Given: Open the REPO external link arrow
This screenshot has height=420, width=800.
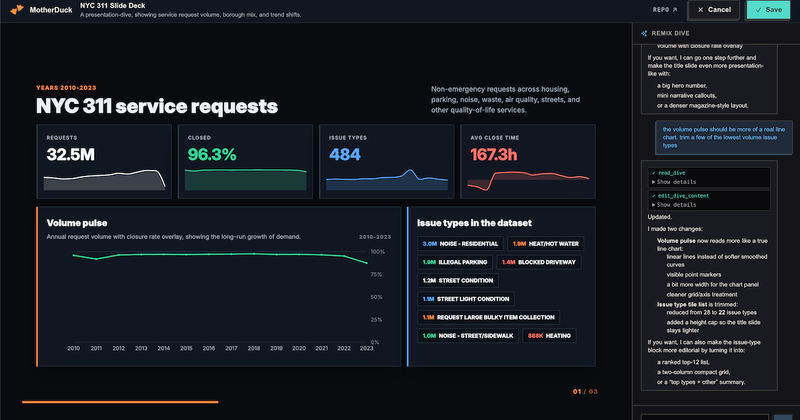Looking at the screenshot, I should click(x=675, y=10).
